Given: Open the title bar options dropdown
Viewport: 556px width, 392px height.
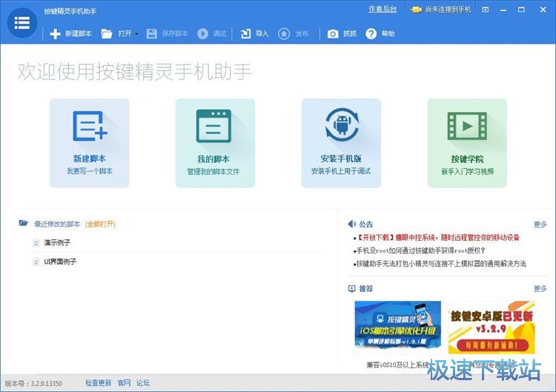Looking at the screenshot, I should click(485, 10).
